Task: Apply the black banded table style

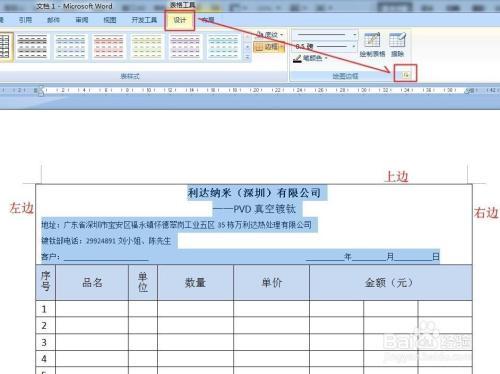Action: tap(32, 47)
